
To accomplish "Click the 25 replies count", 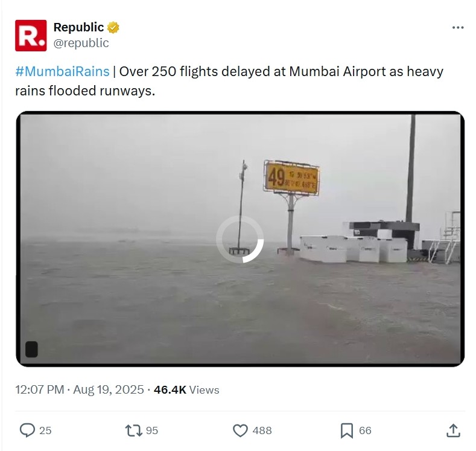I will pyautogui.click(x=45, y=430).
